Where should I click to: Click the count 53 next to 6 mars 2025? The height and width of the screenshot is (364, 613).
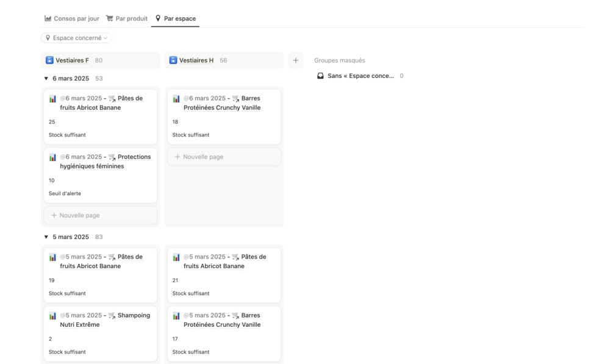99,79
